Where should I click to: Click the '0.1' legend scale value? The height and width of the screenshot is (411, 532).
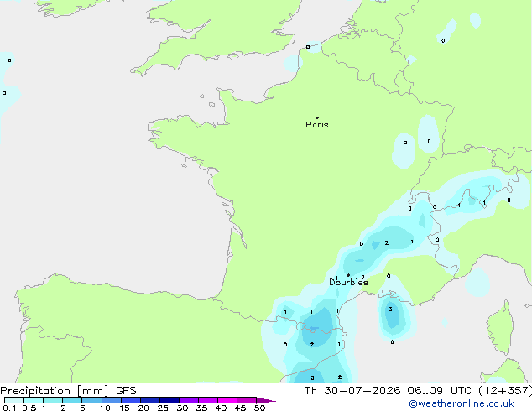coord(9,408)
